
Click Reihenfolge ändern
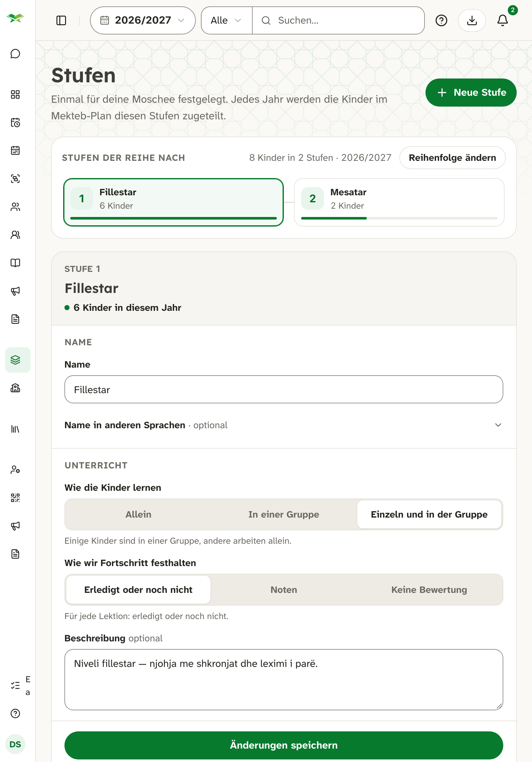[x=452, y=158]
